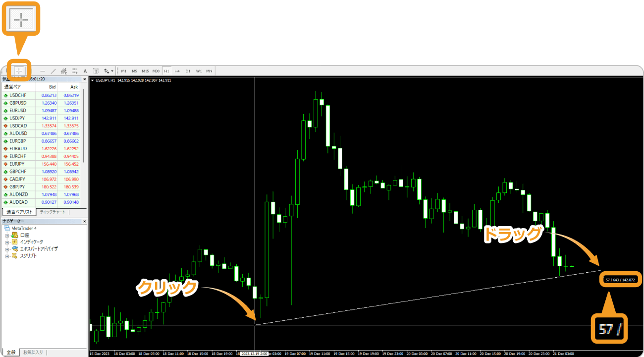This screenshot has height=357, width=644.
Task: Click the EURCHF down-arrow icon
Action: point(5,156)
